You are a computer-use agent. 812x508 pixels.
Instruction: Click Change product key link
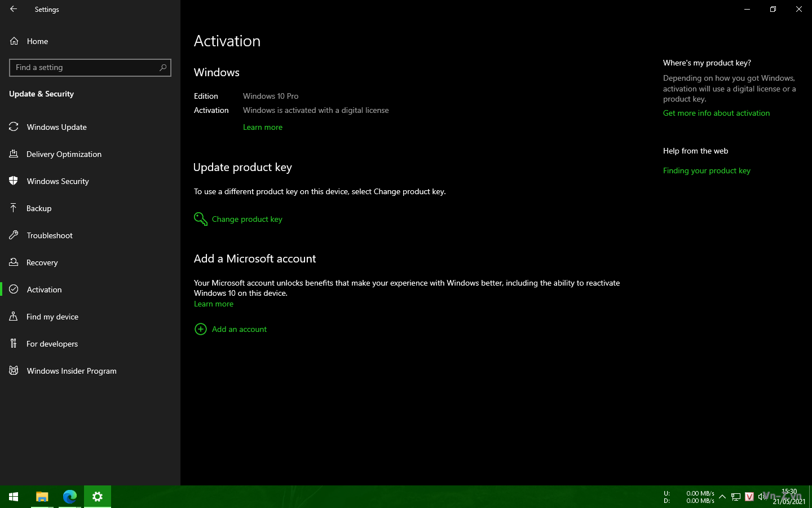[247, 219]
